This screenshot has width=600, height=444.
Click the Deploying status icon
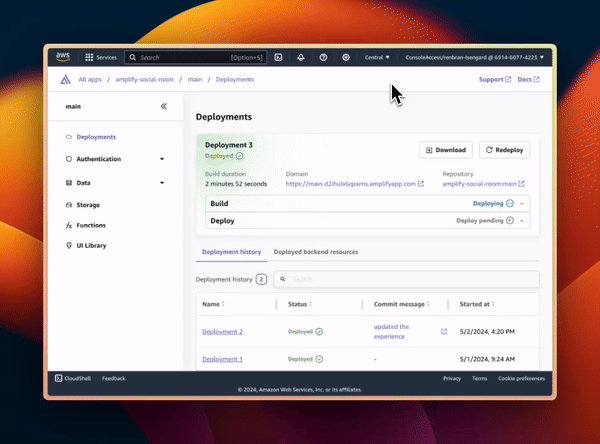(510, 203)
